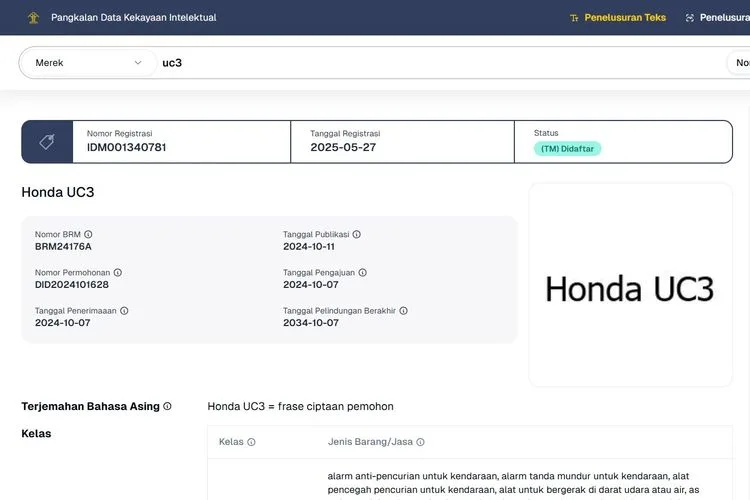This screenshot has width=750, height=500.
Task: Click info icon beside Kelas column header
Action: tap(251, 442)
